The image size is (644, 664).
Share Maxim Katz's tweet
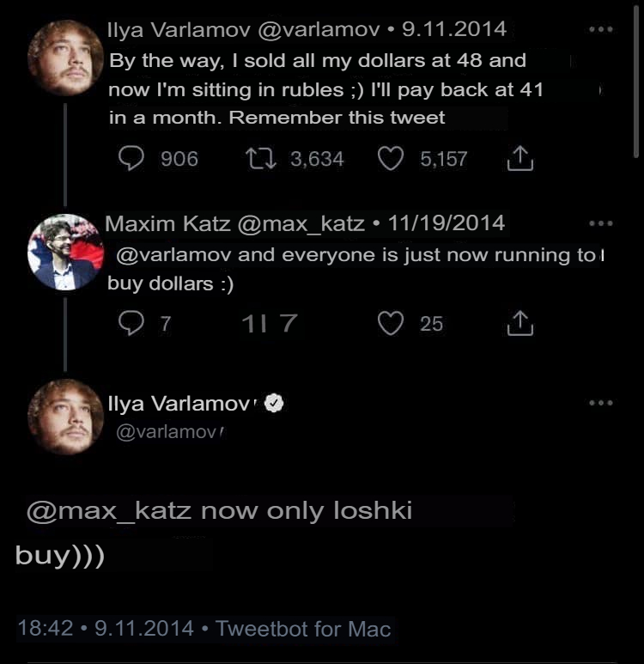click(x=520, y=323)
